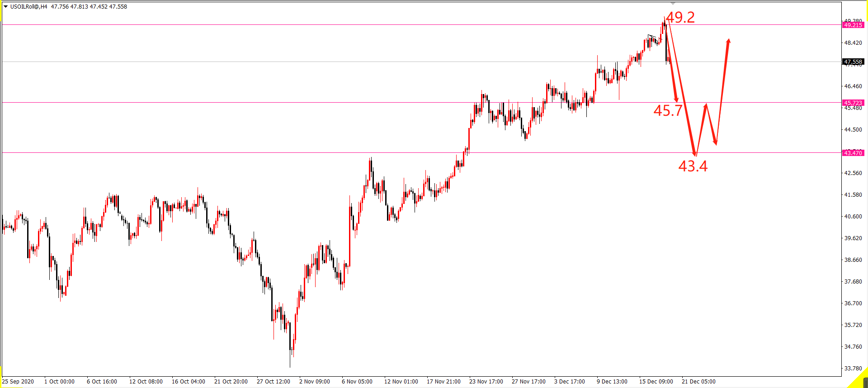Viewport: 868px width, 388px height.
Task: Click the USOILRoll@,H4 symbol title text
Action: (x=28, y=7)
